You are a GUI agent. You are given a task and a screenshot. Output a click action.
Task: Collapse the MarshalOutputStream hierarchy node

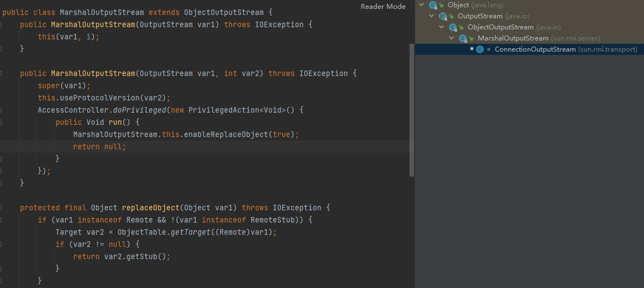tap(452, 38)
